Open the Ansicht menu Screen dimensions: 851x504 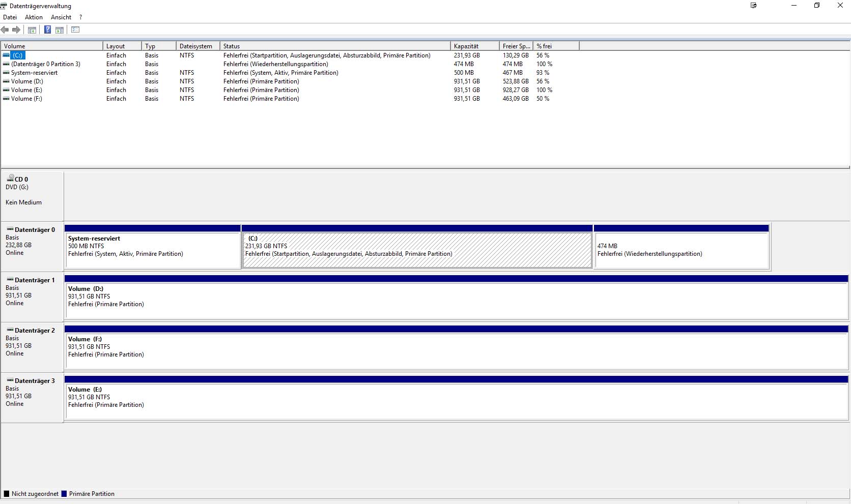coord(61,17)
